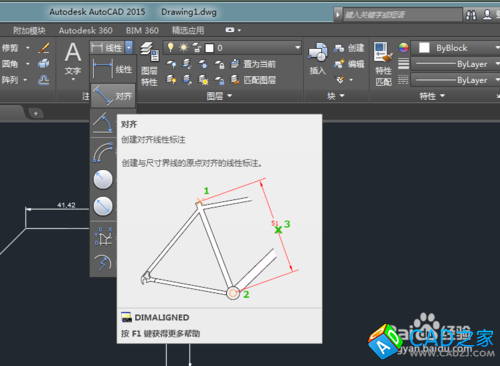Screen dimensions: 500x366
Task: Open the 修剪 trim dropdown arrow
Action: pos(28,48)
